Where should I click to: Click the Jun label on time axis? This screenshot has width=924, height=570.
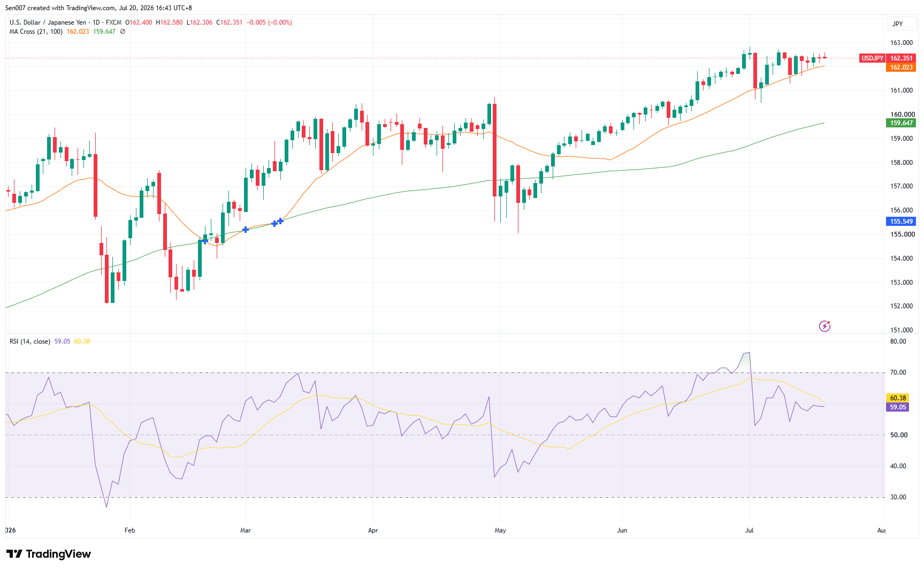pos(622,530)
